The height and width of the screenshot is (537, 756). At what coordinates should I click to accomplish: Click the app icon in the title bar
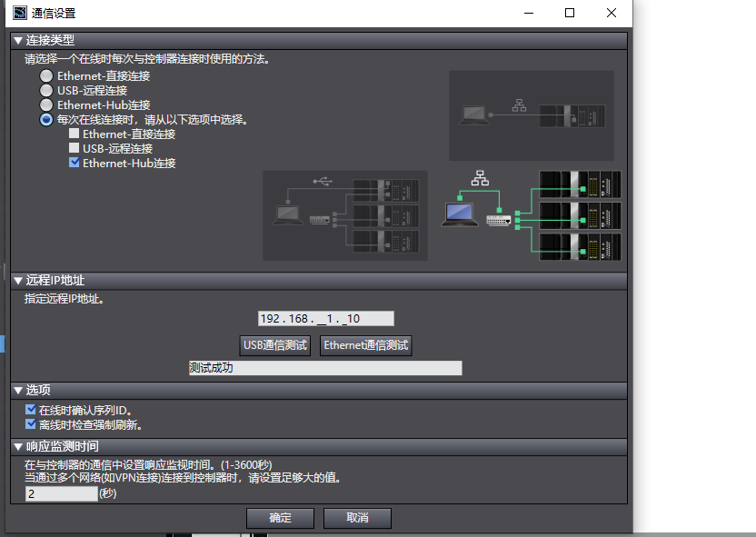point(19,13)
